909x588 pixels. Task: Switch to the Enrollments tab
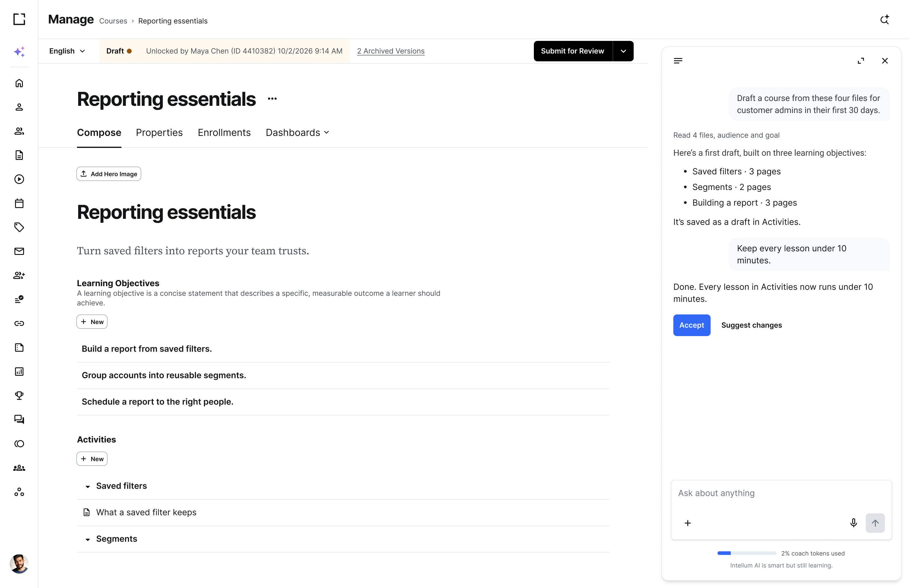coord(224,133)
